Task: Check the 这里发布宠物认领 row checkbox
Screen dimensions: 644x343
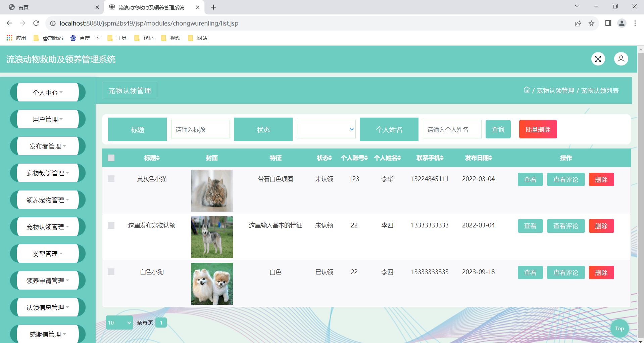Action: tap(111, 225)
